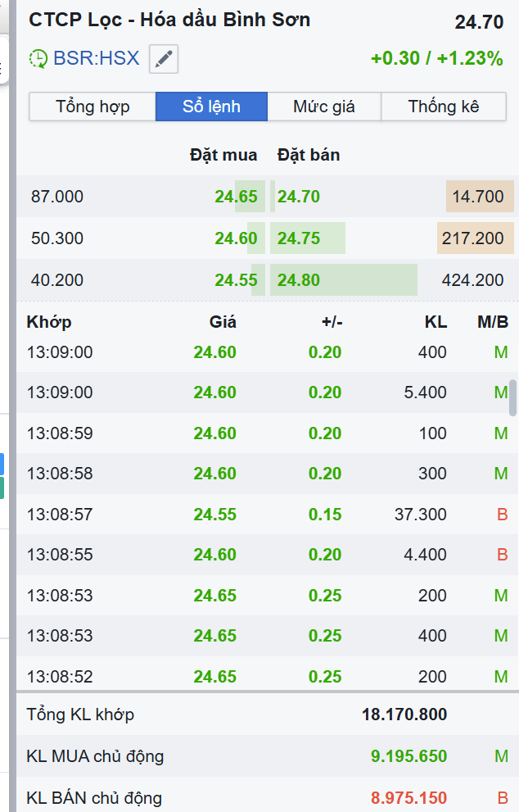Click the pencil edit icon
The image size is (519, 812).
pyautogui.click(x=164, y=59)
